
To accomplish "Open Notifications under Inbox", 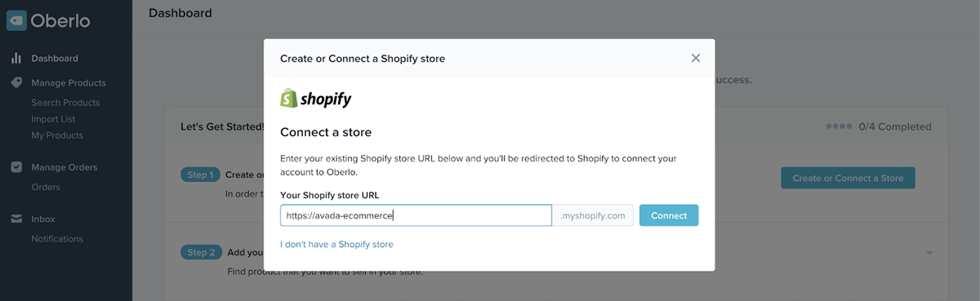I will point(57,239).
